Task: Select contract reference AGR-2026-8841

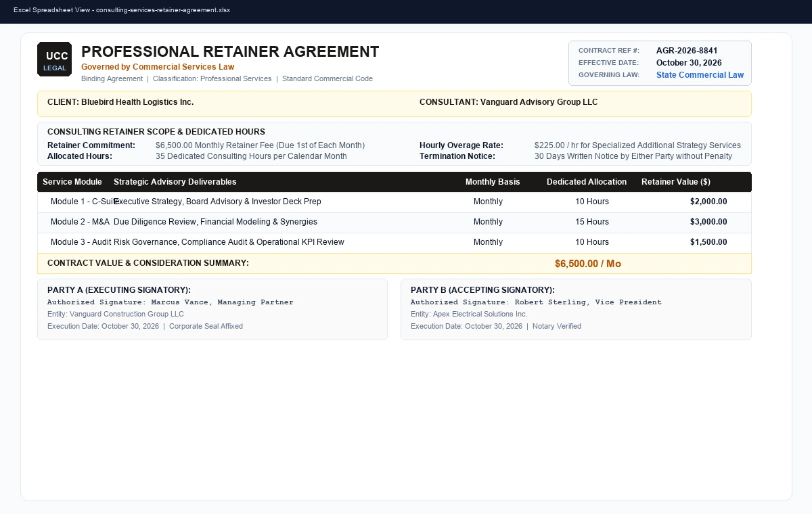Action: pyautogui.click(x=687, y=51)
